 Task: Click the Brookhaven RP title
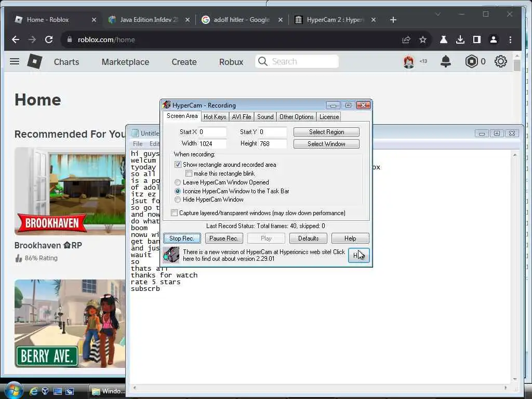click(x=48, y=245)
